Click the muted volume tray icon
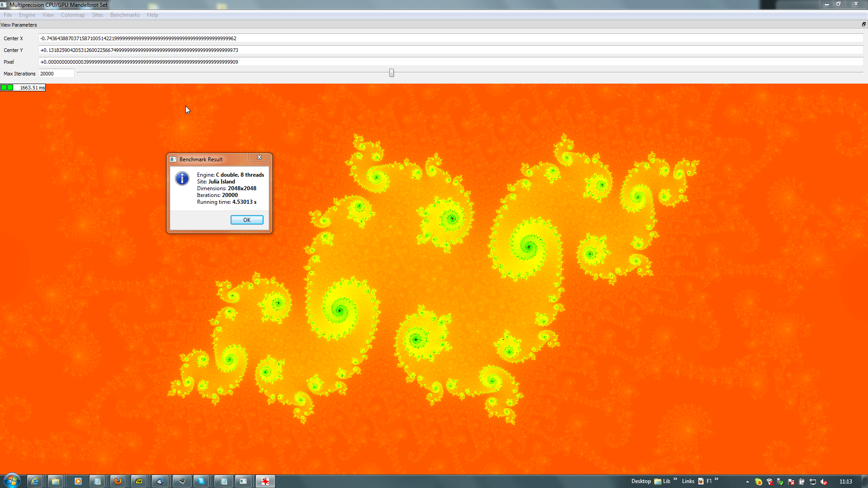 823,482
